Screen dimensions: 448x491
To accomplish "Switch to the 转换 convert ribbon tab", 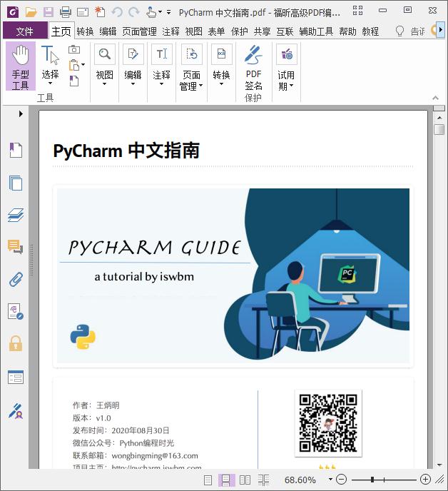I will pyautogui.click(x=85, y=31).
